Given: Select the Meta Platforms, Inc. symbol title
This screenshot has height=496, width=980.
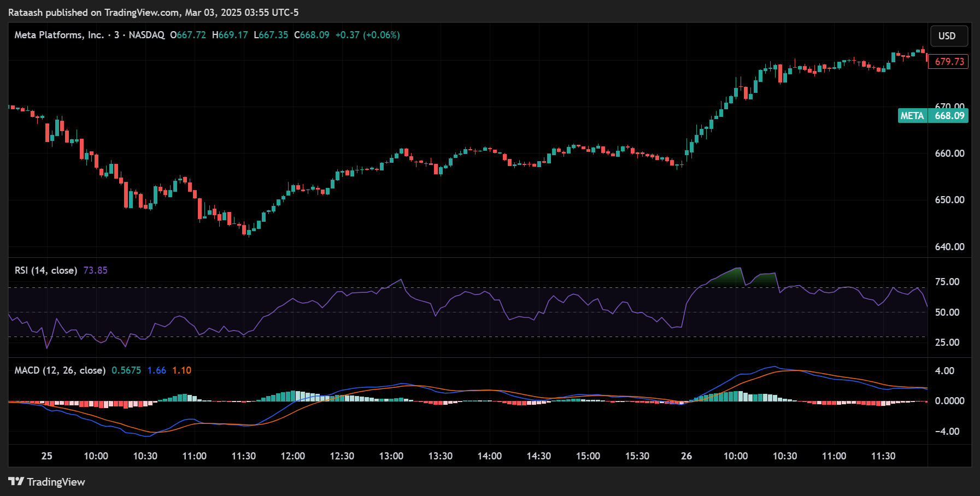Looking at the screenshot, I should click(x=59, y=35).
